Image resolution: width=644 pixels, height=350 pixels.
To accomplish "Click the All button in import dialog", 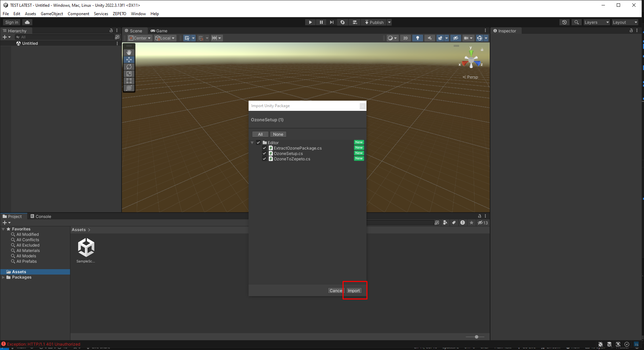I will point(260,134).
